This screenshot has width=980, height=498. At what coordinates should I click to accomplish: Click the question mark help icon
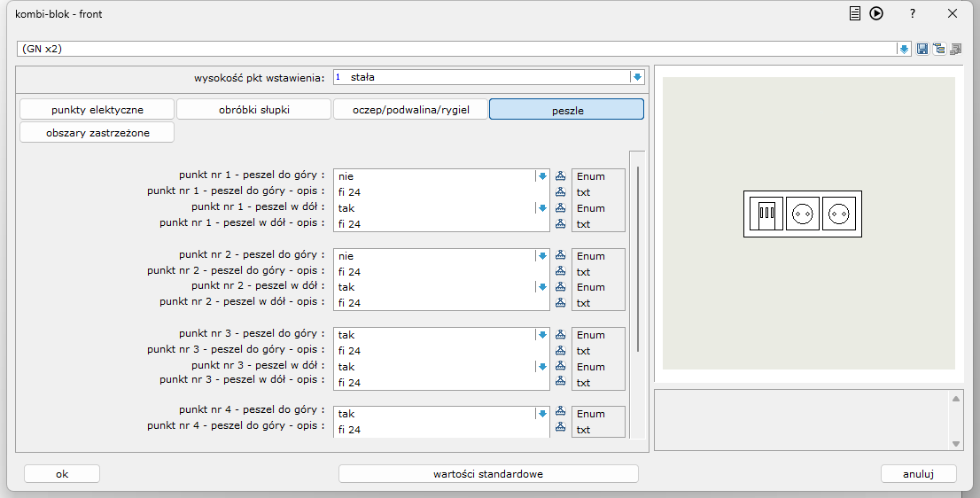[913, 13]
